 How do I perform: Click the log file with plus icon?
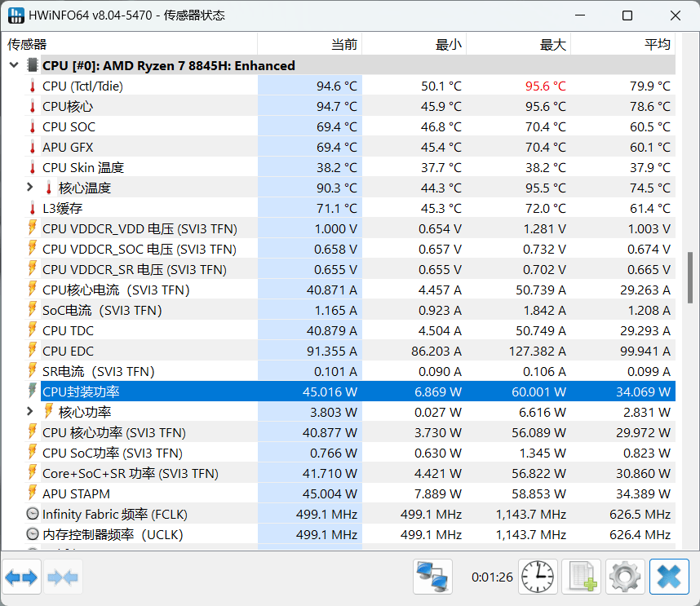tap(581, 577)
